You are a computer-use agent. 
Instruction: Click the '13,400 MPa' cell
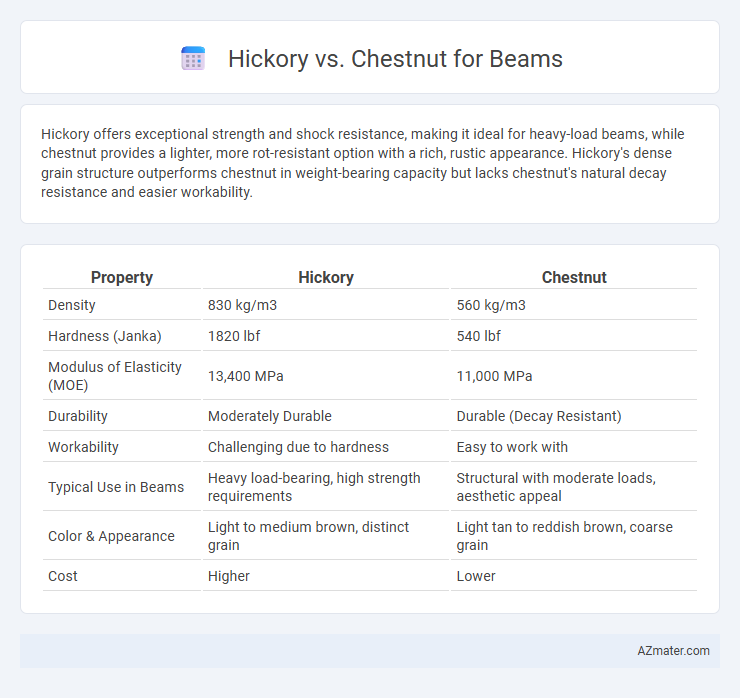[245, 376]
